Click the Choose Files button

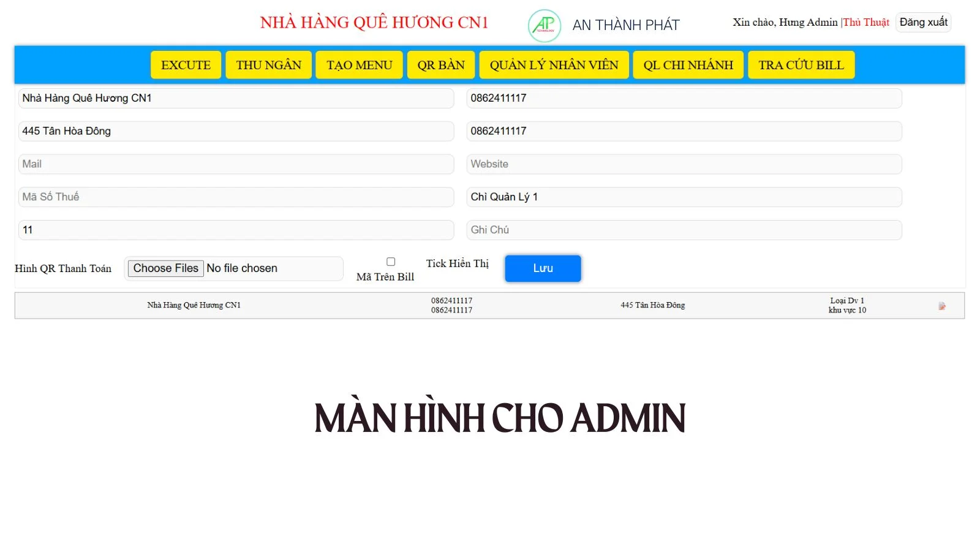(x=165, y=268)
